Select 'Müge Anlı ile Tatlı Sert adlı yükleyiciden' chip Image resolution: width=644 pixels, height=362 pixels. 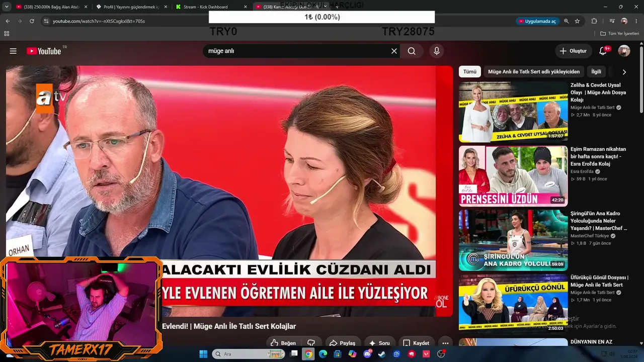534,72
